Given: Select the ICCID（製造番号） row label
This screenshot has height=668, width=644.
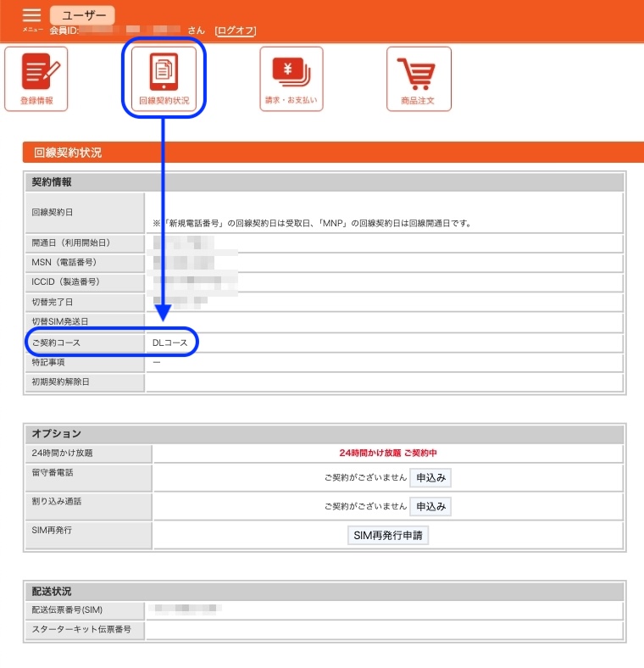Looking at the screenshot, I should (65, 282).
